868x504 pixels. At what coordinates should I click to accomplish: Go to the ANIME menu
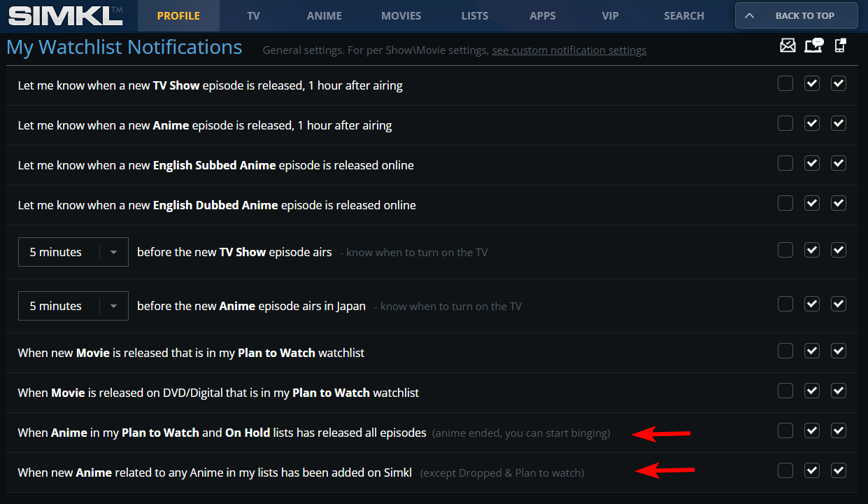click(x=325, y=15)
